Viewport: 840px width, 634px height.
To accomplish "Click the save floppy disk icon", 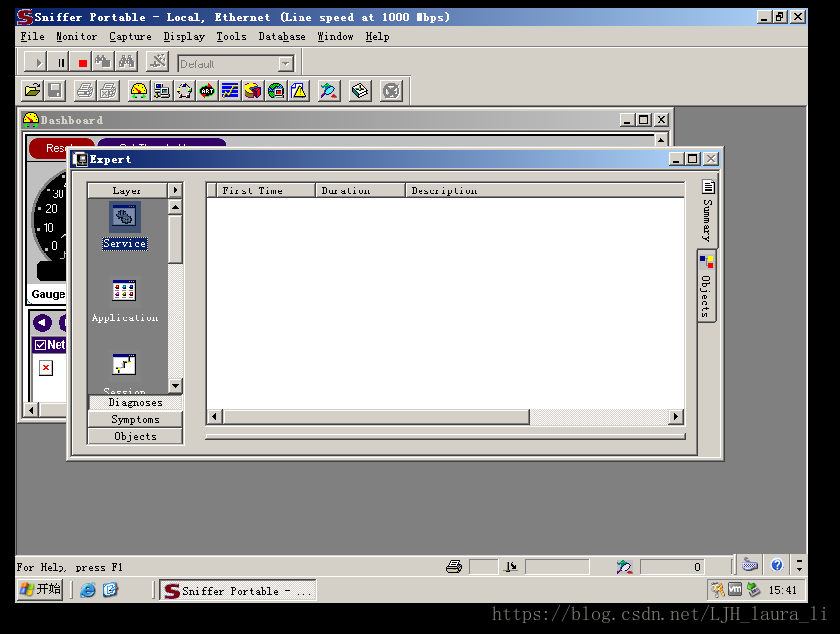I will [x=56, y=91].
